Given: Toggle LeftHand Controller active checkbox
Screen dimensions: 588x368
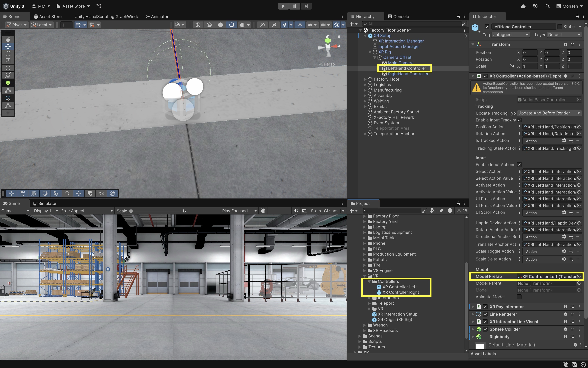Looking at the screenshot, I should [487, 27].
